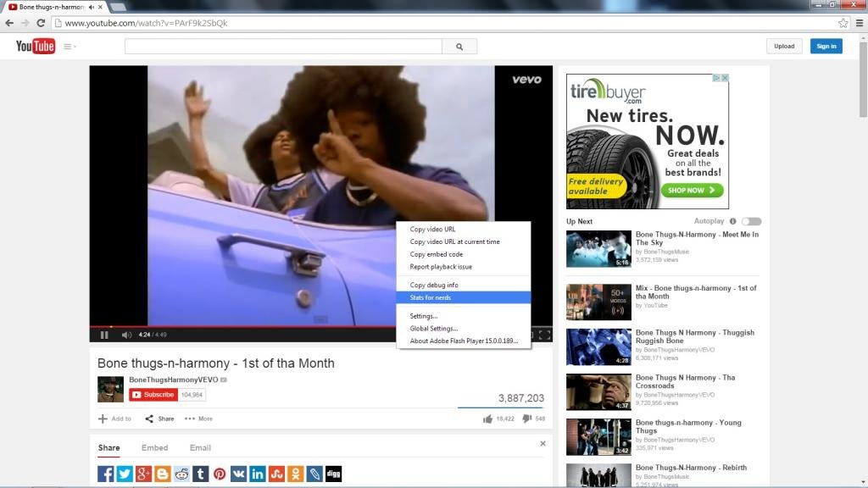The image size is (868, 488).
Task: Pause the video
Action: pyautogui.click(x=104, y=335)
